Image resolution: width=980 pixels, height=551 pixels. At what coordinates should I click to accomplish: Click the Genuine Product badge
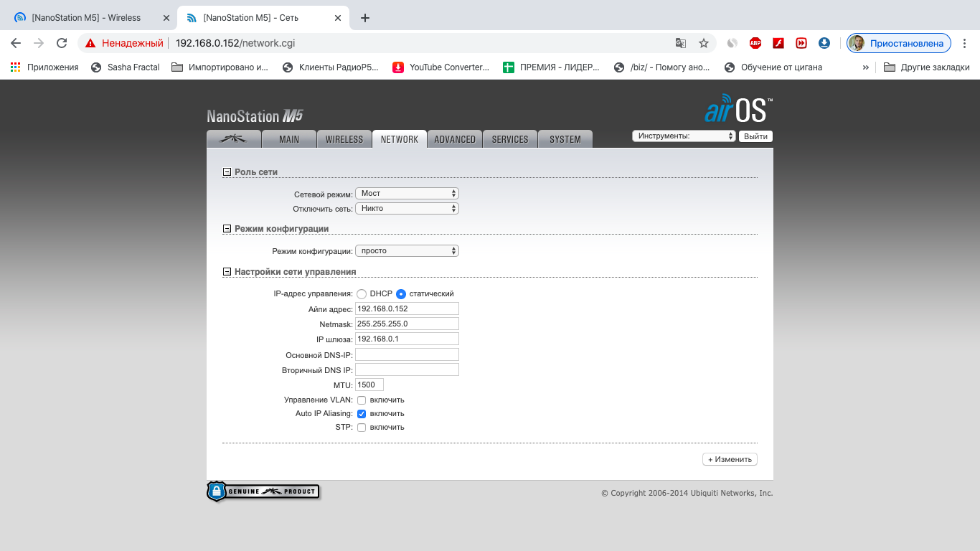[263, 491]
